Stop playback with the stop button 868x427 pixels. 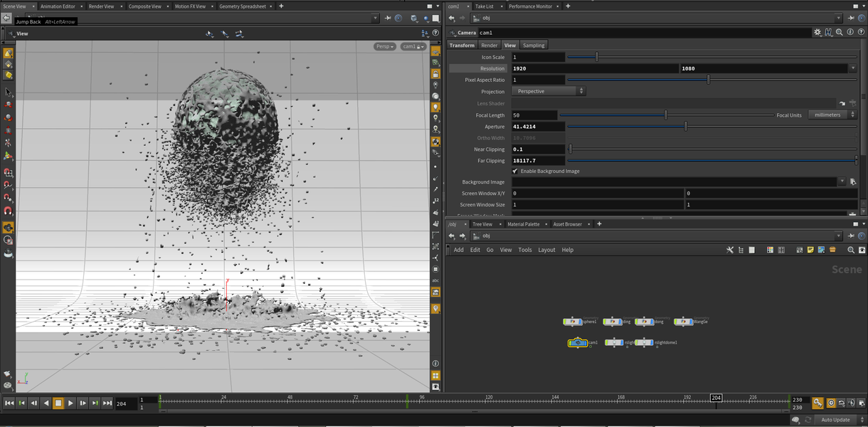pyautogui.click(x=58, y=404)
